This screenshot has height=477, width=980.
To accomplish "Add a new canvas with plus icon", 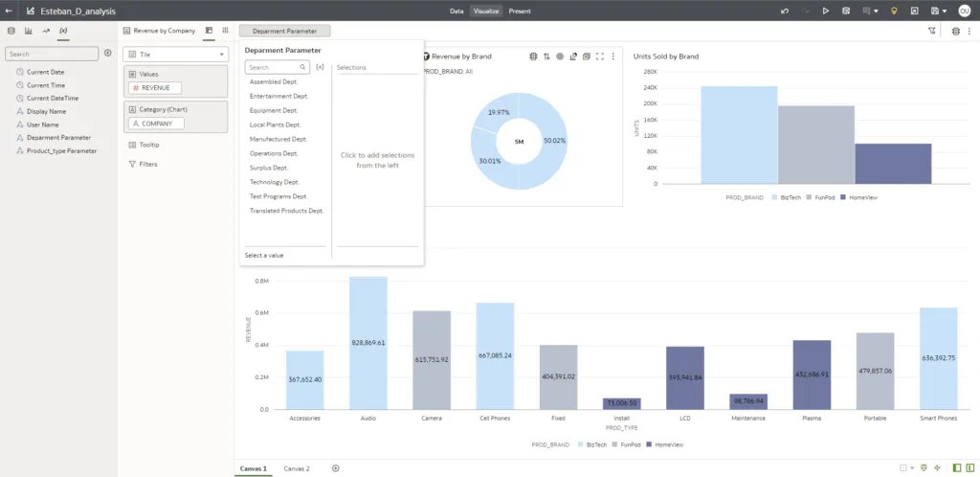I will pyautogui.click(x=335, y=468).
